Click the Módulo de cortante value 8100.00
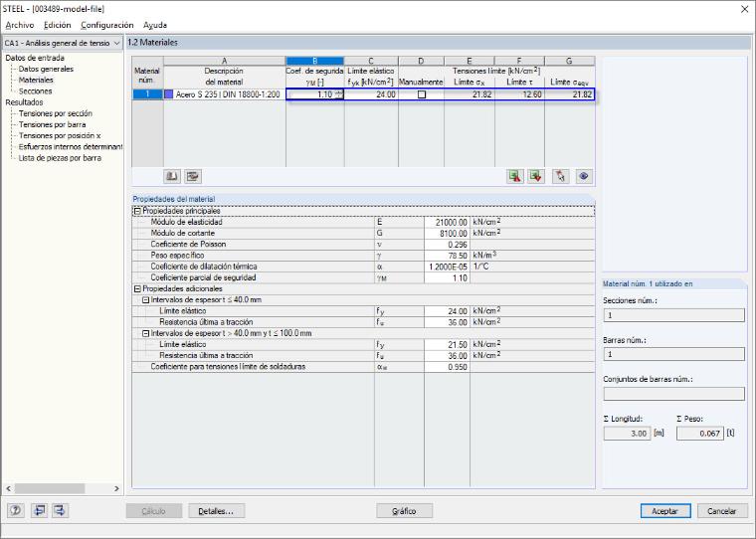 [x=447, y=234]
